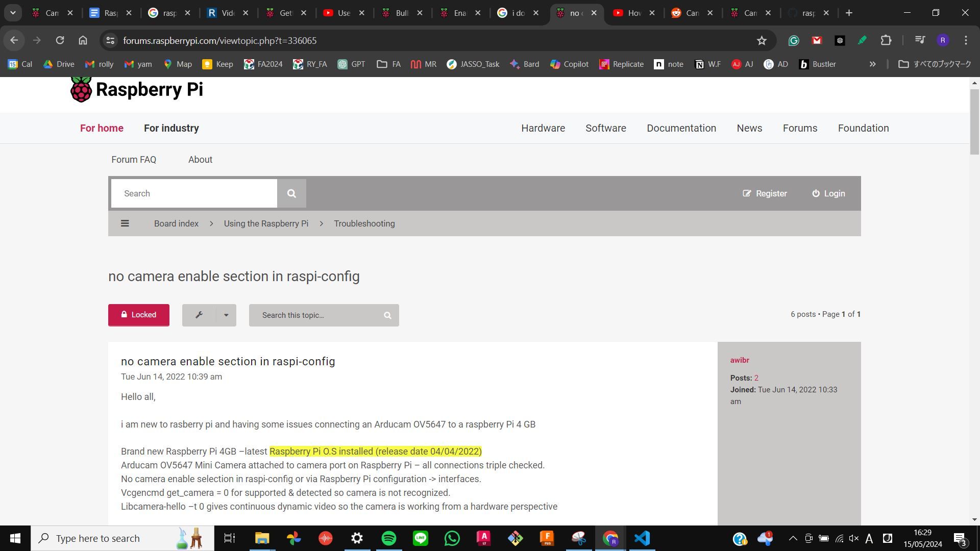View site information icon in address bar
This screenshot has width=980, height=551.
point(110,40)
